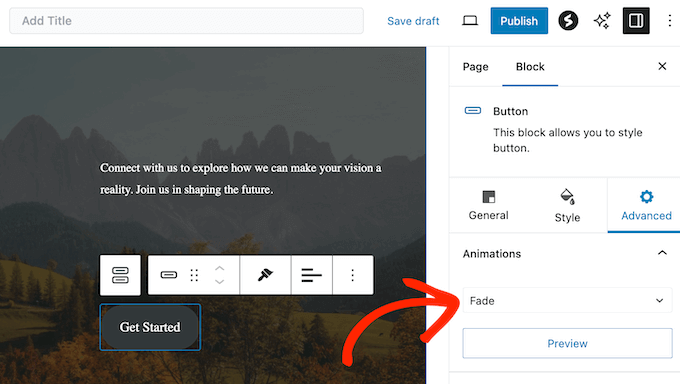Viewport: 680px width, 384px height.
Task: Open the General settings tab
Action: pyautogui.click(x=488, y=205)
